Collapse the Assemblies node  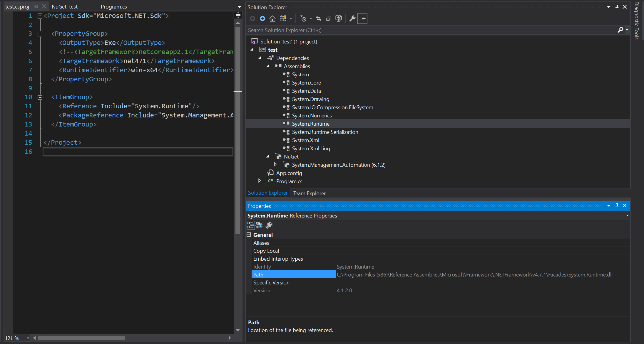pos(268,66)
